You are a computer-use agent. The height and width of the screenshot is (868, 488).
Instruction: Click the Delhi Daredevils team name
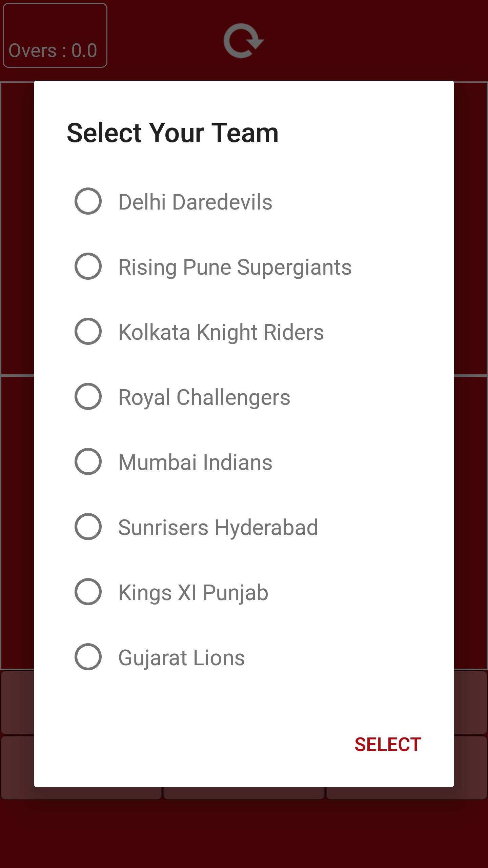coord(195,202)
